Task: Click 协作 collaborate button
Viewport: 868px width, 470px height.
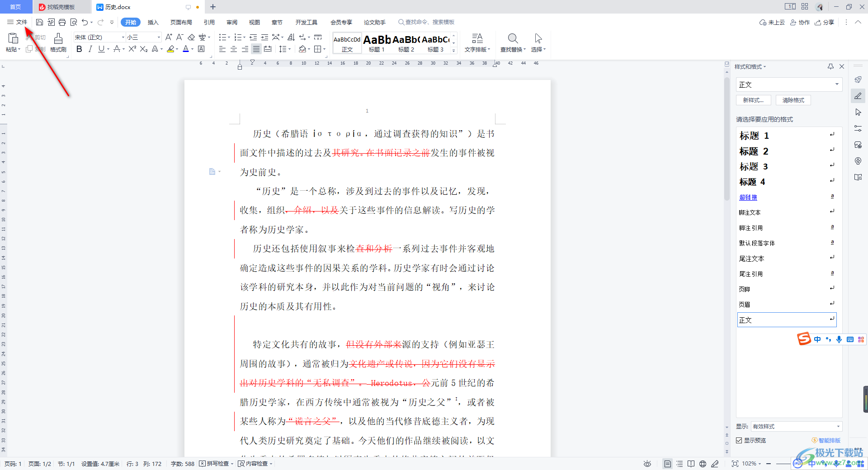Action: (x=800, y=22)
